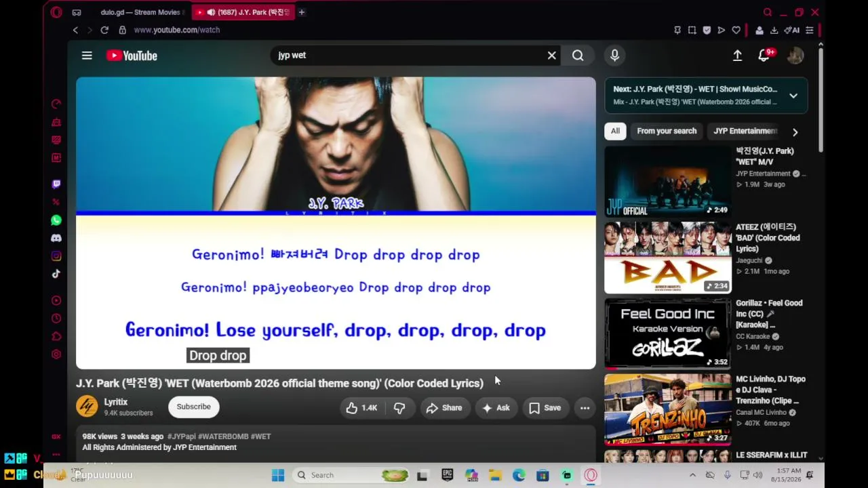Select the J.Y. Park YouTube tab
The width and height of the screenshot is (868, 488).
[243, 12]
